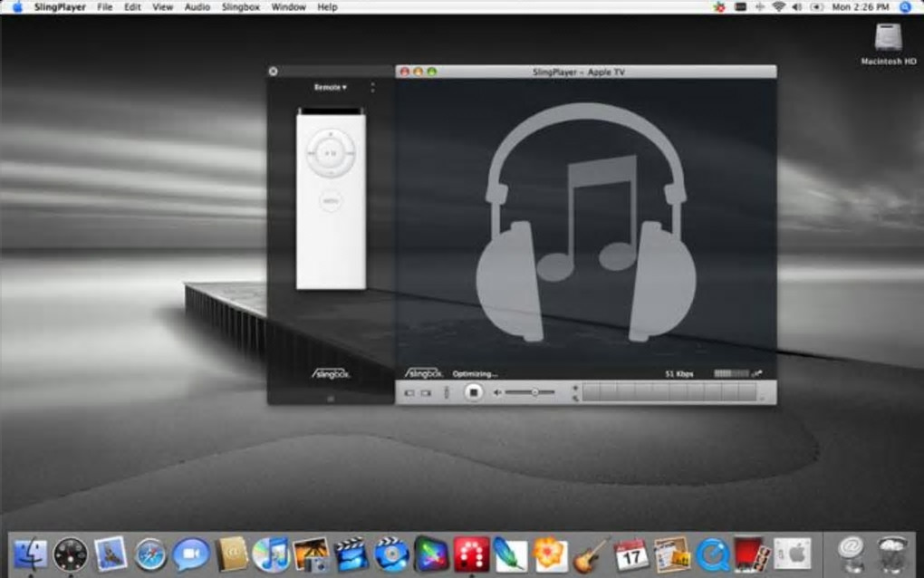Stop the stream with the Stop button

pos(473,392)
